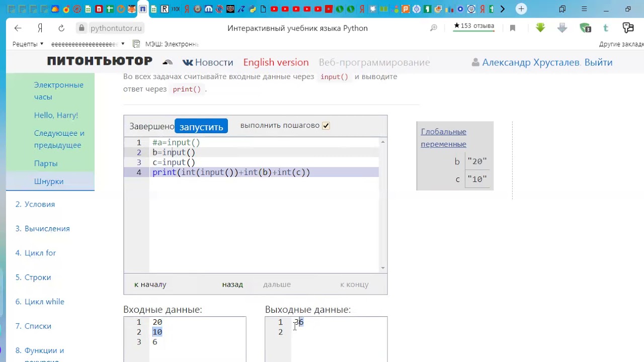Click the output value 36
The height and width of the screenshot is (362, 644).
[299, 322]
